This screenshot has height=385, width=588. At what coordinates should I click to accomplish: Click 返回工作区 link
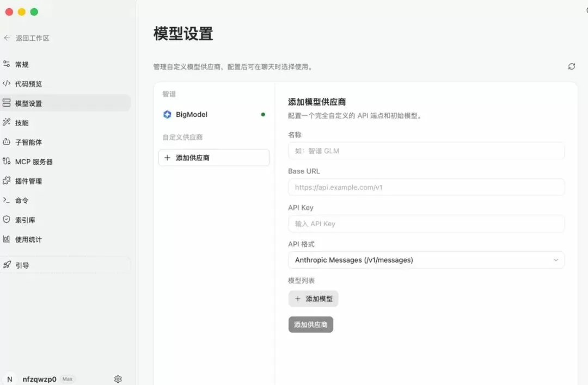point(33,38)
